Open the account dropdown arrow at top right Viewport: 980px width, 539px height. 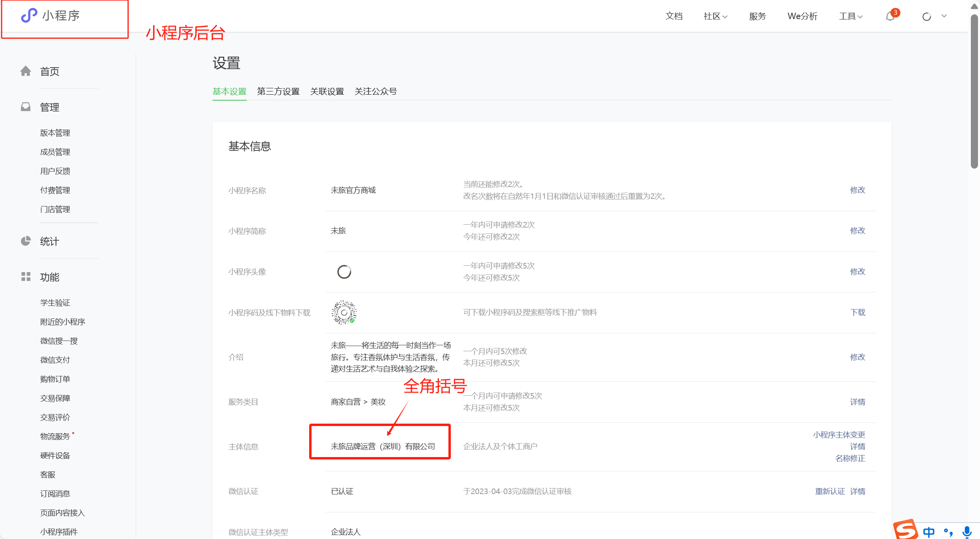(x=944, y=16)
